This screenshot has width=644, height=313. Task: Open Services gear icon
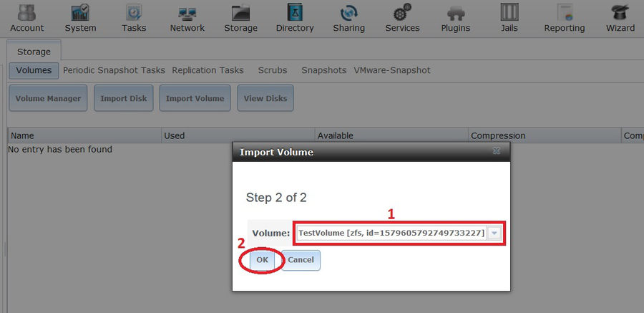402,12
